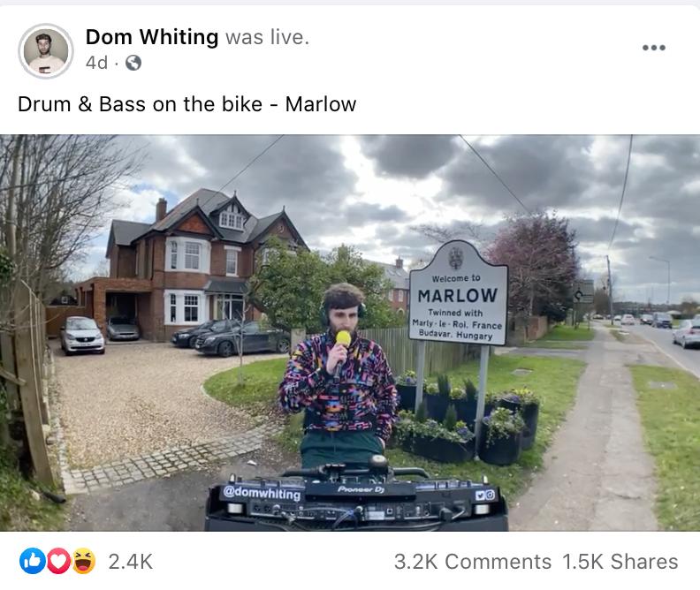Click the blue Like reaction icon
700x590 pixels.
point(32,561)
